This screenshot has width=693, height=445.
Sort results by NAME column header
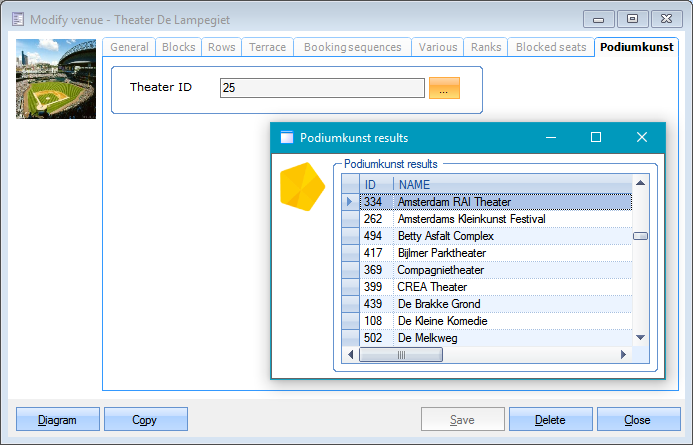[510, 184]
